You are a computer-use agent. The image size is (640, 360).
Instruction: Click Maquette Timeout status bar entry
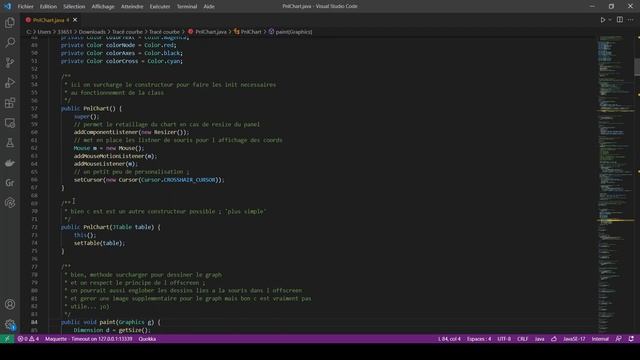coord(89,339)
